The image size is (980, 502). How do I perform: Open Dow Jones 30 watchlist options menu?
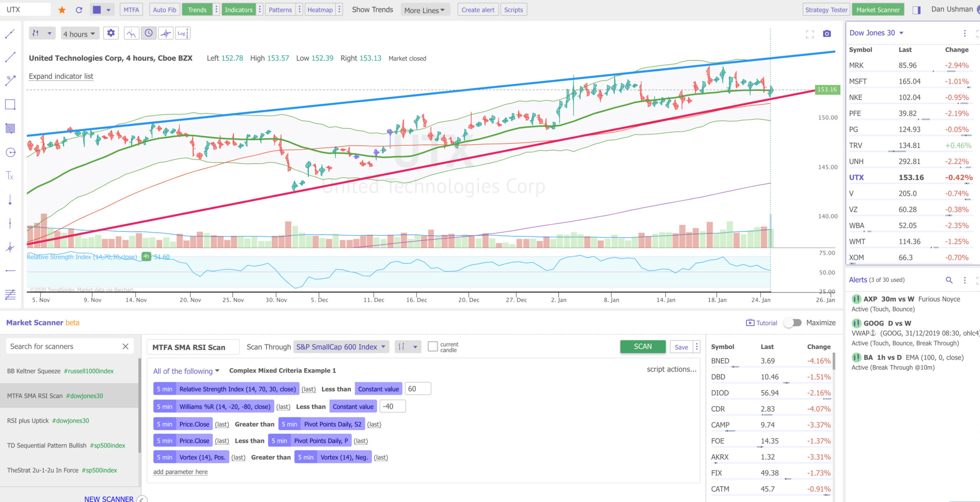[x=965, y=33]
